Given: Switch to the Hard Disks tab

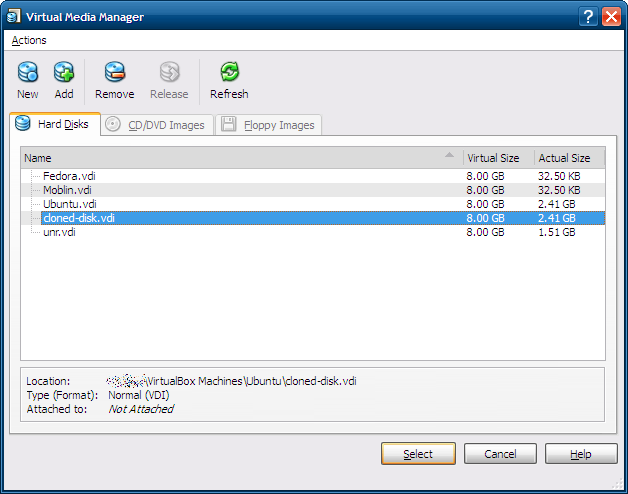Looking at the screenshot, I should pos(55,124).
